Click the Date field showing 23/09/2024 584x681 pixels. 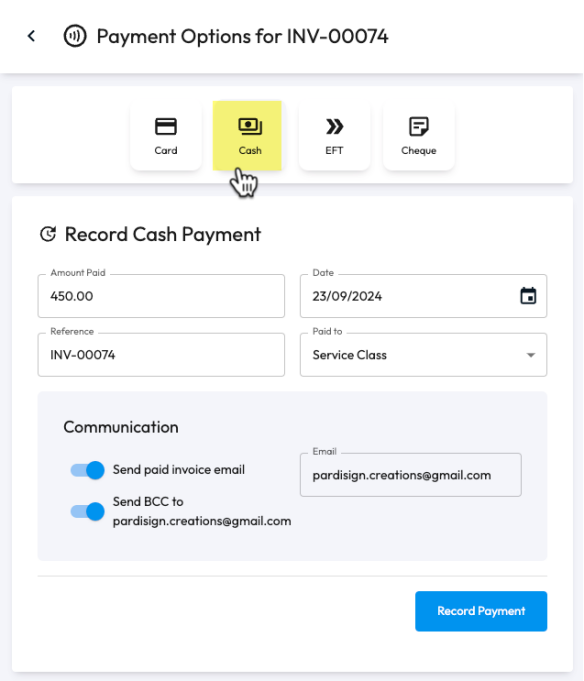pos(423,296)
